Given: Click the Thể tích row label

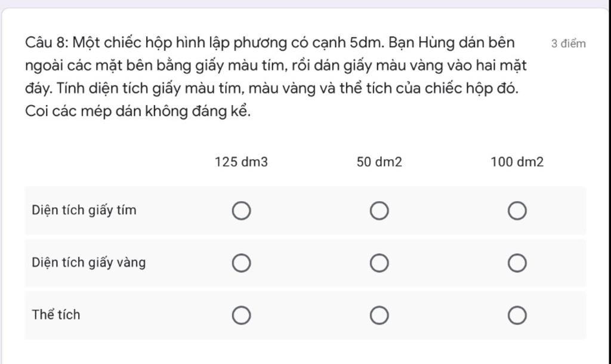Looking at the screenshot, I should [x=56, y=314].
